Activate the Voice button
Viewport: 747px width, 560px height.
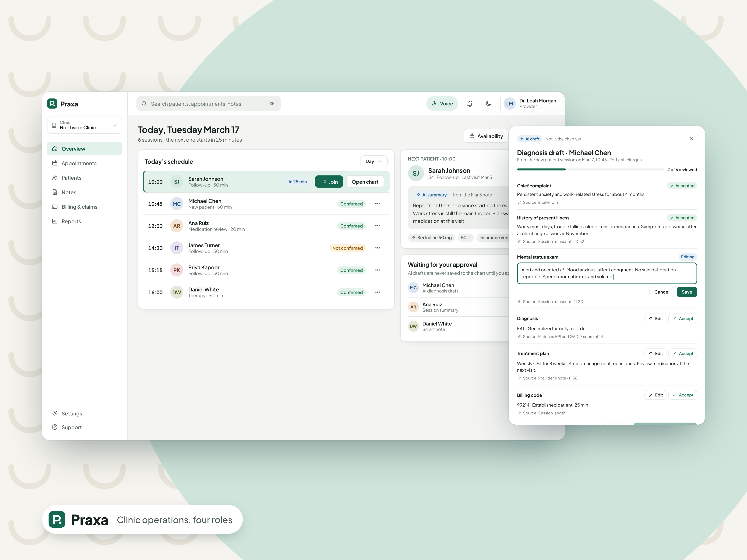442,104
